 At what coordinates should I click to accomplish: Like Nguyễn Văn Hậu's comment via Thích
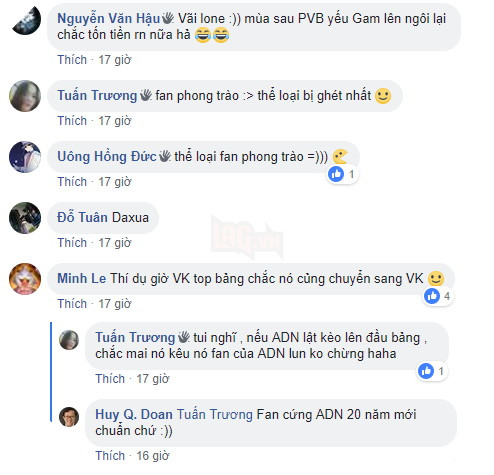(x=72, y=60)
